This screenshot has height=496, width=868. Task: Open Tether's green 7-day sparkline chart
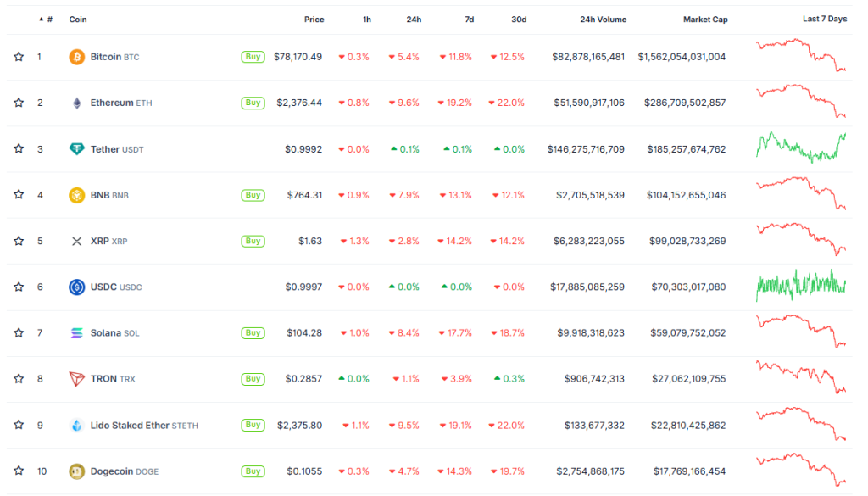click(801, 147)
